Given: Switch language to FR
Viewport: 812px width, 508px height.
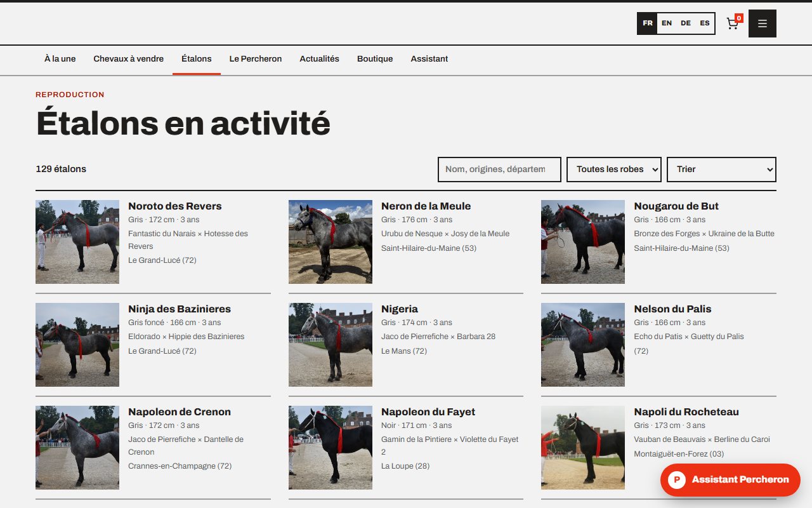Looking at the screenshot, I should (648, 23).
